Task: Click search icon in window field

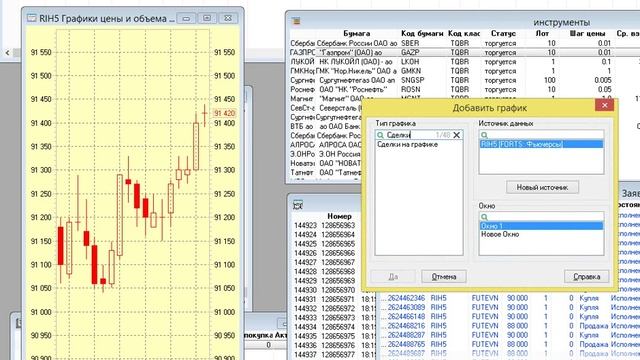Action: (x=484, y=217)
